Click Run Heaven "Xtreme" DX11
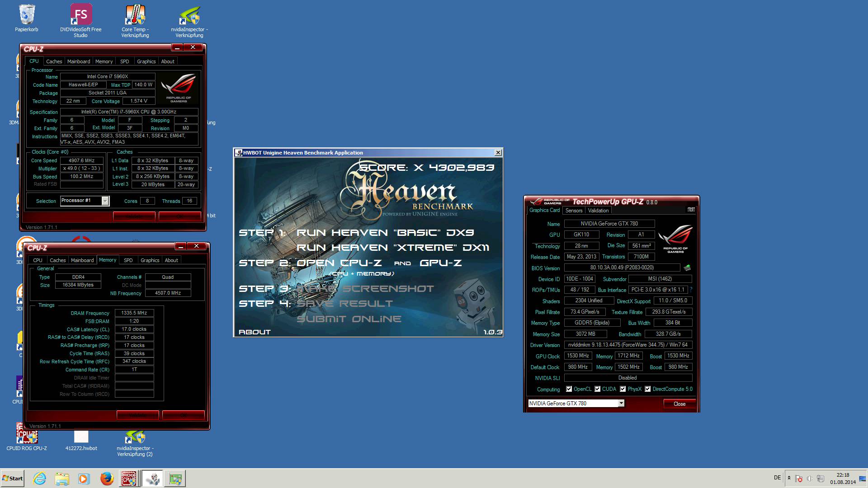This screenshot has width=868, height=488. (x=393, y=248)
